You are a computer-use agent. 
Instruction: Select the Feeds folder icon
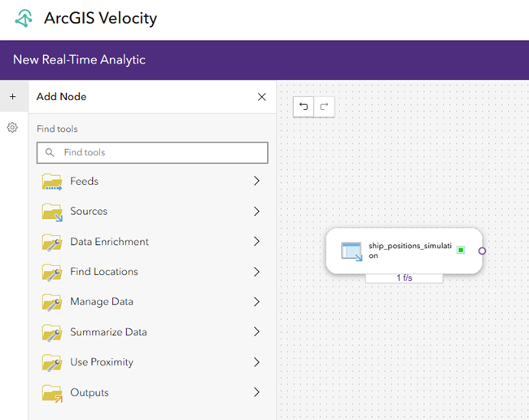point(52,182)
